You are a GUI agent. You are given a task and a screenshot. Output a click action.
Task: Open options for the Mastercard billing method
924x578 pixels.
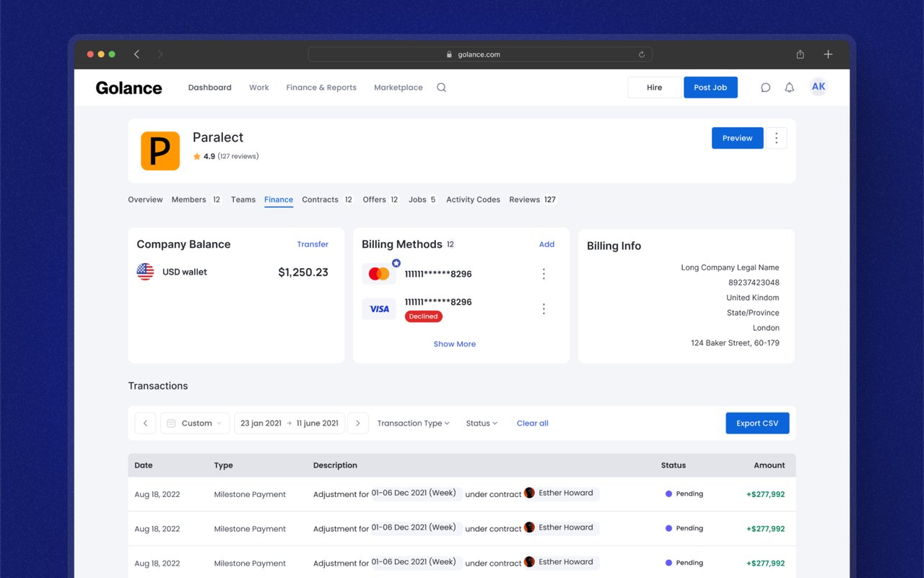(x=544, y=274)
